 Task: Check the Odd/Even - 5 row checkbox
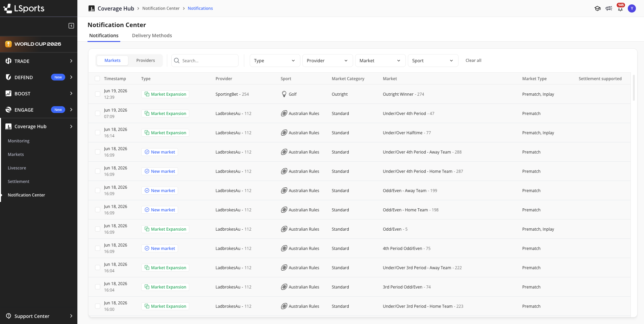click(x=97, y=229)
